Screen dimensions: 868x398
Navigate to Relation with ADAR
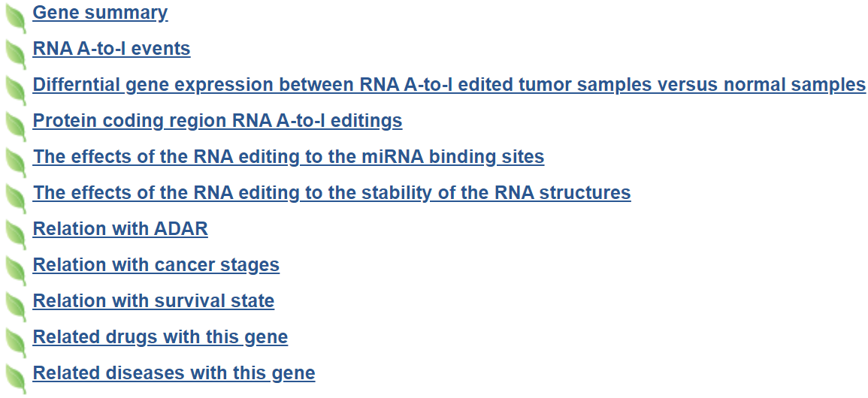tap(120, 229)
